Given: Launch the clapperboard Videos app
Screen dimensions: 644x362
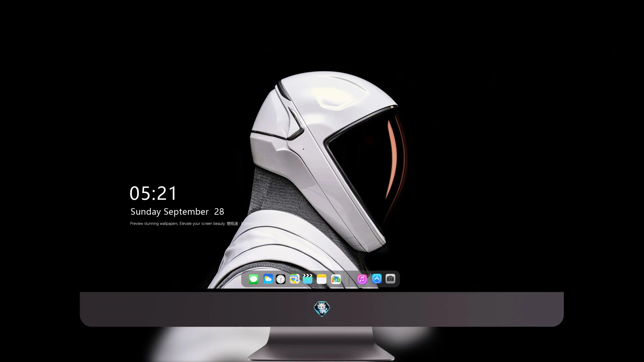Looking at the screenshot, I should pos(308,279).
